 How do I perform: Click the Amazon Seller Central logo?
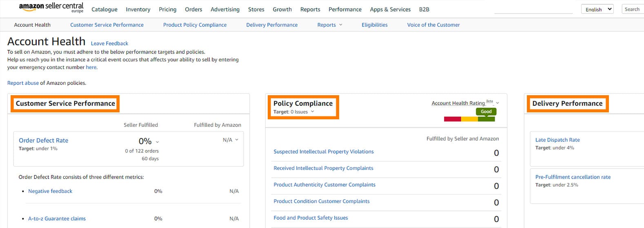click(51, 8)
